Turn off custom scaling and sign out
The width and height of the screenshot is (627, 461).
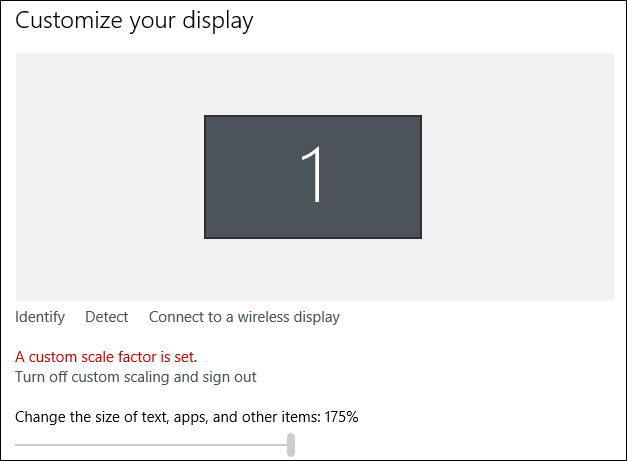click(x=135, y=377)
